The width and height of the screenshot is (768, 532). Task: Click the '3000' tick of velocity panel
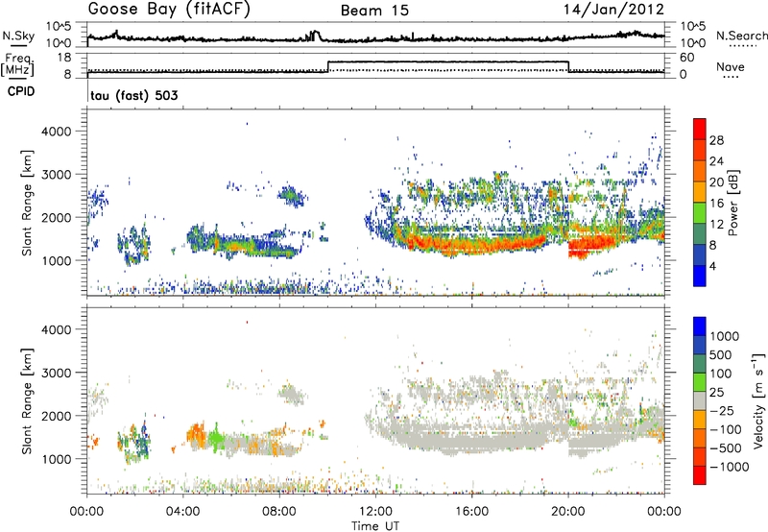click(57, 373)
